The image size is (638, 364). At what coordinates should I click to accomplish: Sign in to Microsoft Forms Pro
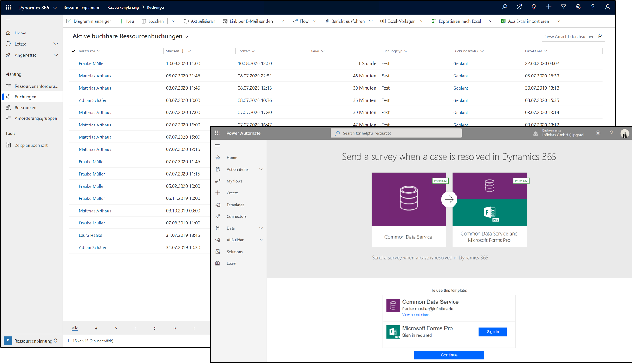(x=492, y=331)
